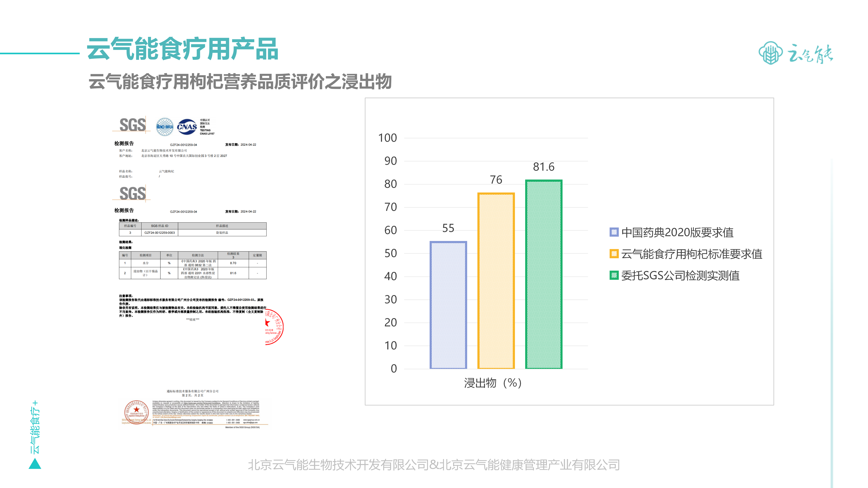Click the ilac-MRA circular badge
The height and width of the screenshot is (488, 868).
point(164,127)
